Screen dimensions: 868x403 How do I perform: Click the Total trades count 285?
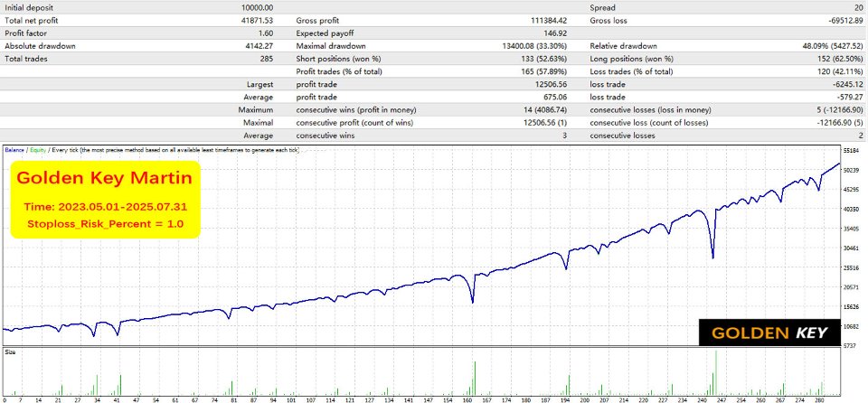tap(267, 59)
